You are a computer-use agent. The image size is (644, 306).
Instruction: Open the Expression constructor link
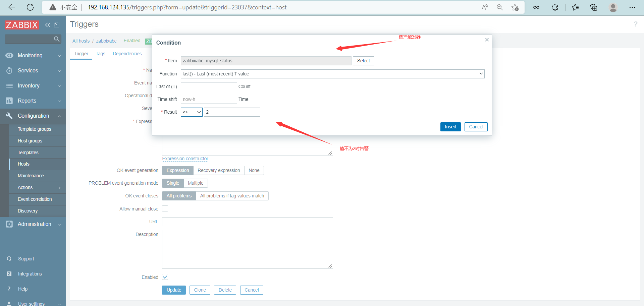click(x=185, y=159)
